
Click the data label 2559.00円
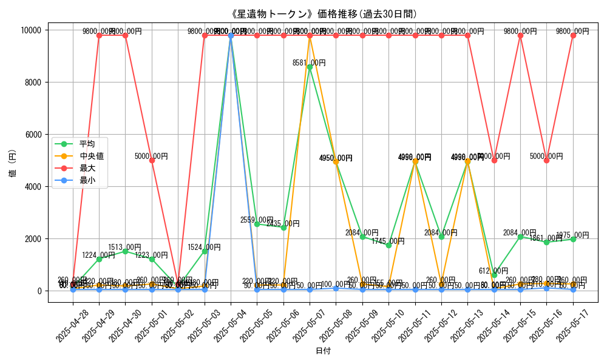click(x=257, y=220)
